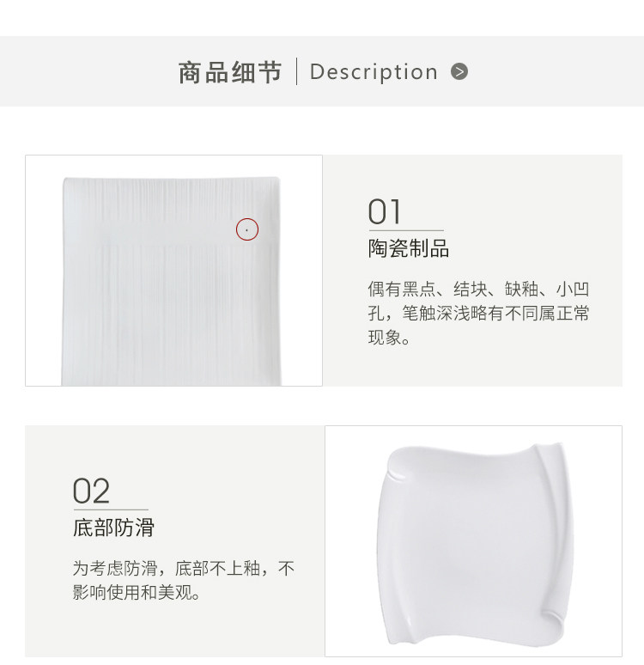Click the circled arrow icon beside Description
Image resolution: width=644 pixels, height=665 pixels.
[459, 71]
